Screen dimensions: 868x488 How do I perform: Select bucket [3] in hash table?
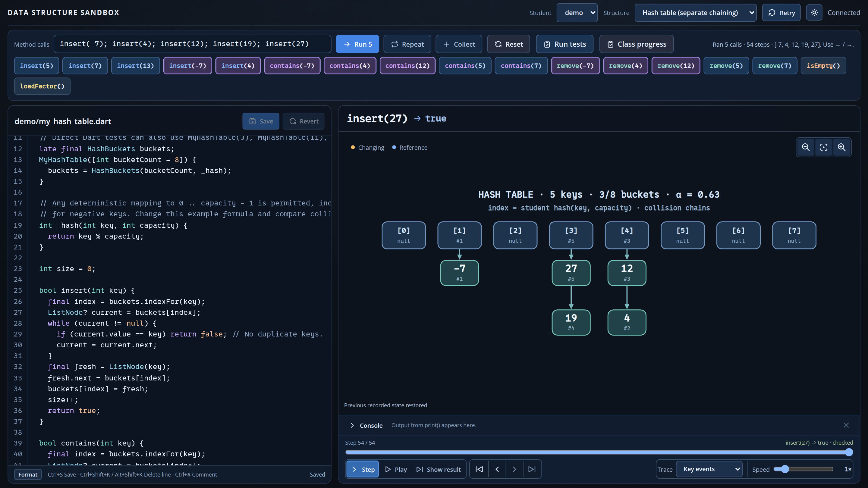(571, 235)
